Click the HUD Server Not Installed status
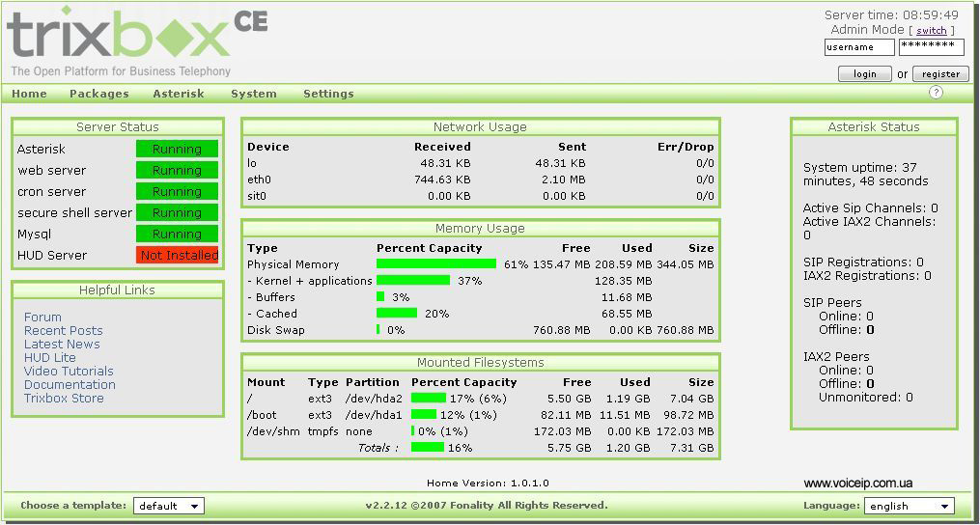980x525 pixels. coord(177,255)
